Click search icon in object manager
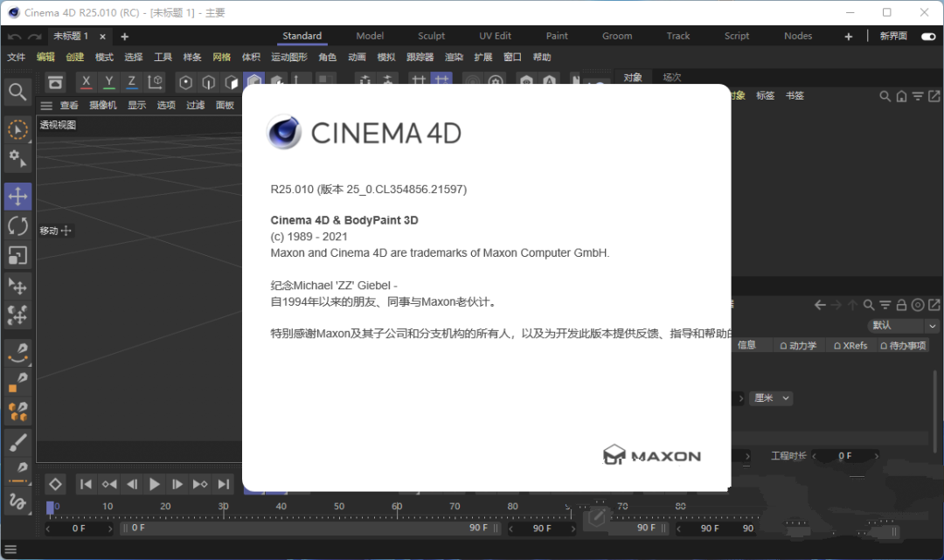The width and height of the screenshot is (944, 560). (885, 96)
